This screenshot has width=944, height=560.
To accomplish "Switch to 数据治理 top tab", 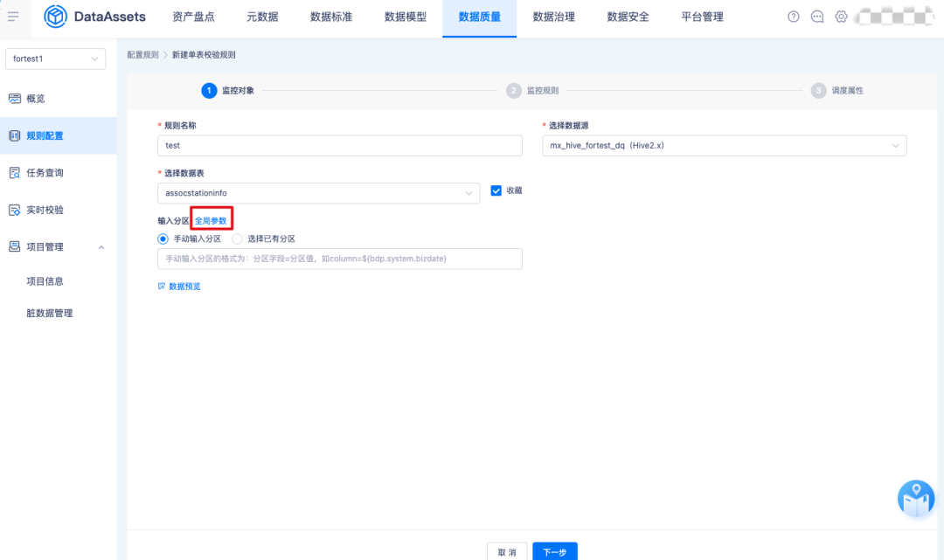I will (x=553, y=17).
